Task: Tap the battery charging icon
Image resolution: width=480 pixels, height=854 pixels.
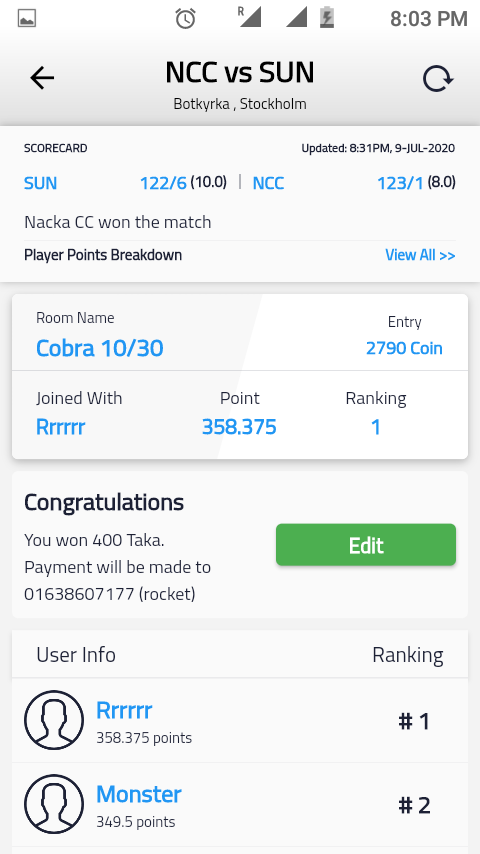Action: [326, 17]
